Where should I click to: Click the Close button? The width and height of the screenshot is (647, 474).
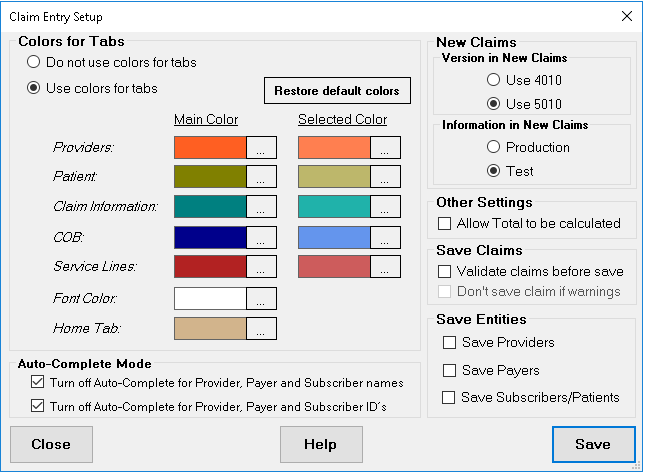tap(51, 444)
